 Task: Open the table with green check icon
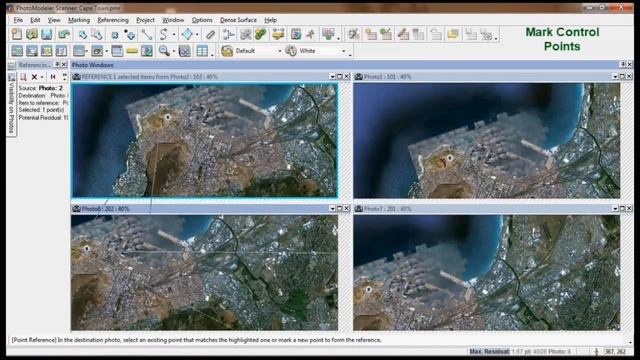(x=386, y=34)
